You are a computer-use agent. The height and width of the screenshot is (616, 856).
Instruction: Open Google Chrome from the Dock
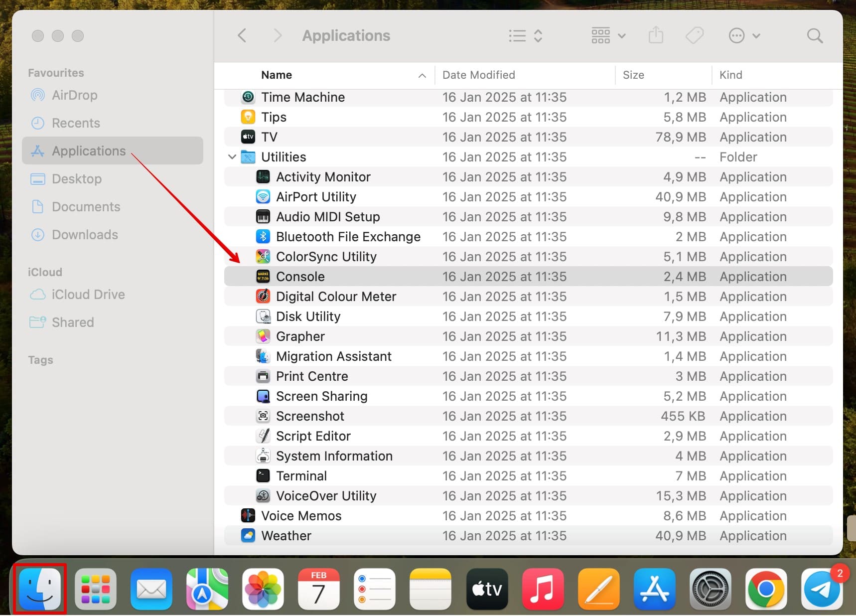point(766,589)
